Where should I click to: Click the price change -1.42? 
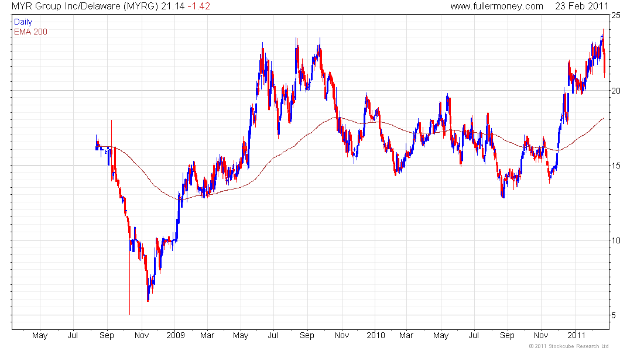[x=199, y=6]
